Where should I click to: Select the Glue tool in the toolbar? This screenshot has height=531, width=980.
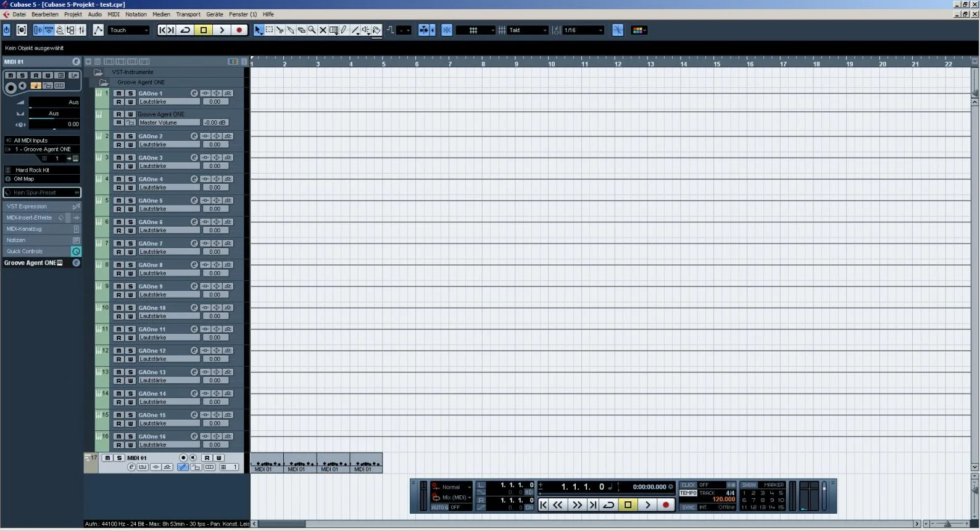[x=291, y=30]
